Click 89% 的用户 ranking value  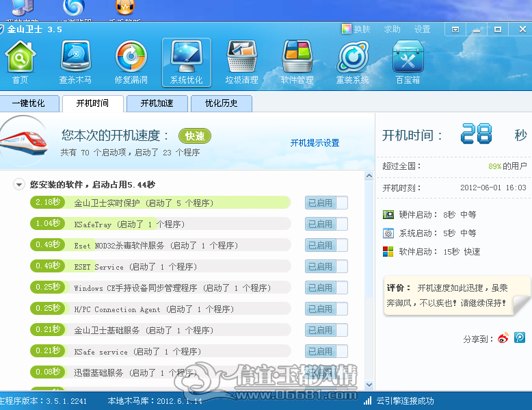tap(507, 166)
